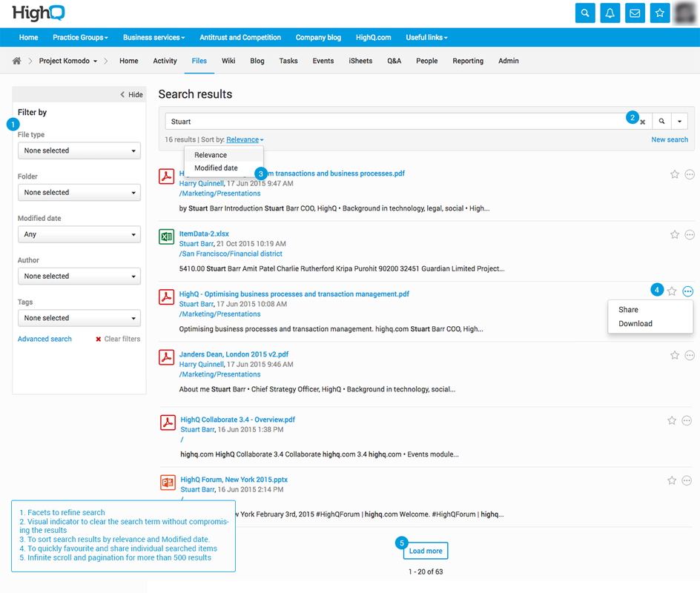Image resolution: width=700 pixels, height=593 pixels.
Task: Open the Advanced search link
Action: tap(44, 339)
